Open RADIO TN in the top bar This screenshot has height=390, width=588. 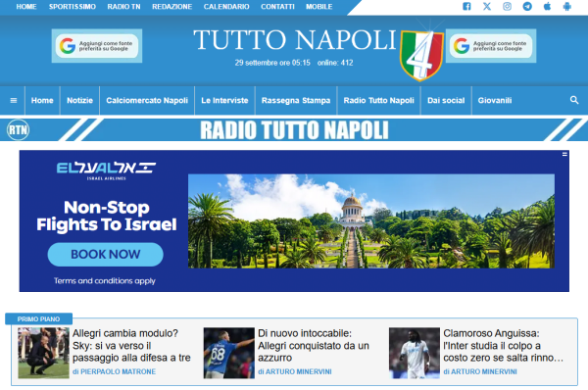[123, 7]
